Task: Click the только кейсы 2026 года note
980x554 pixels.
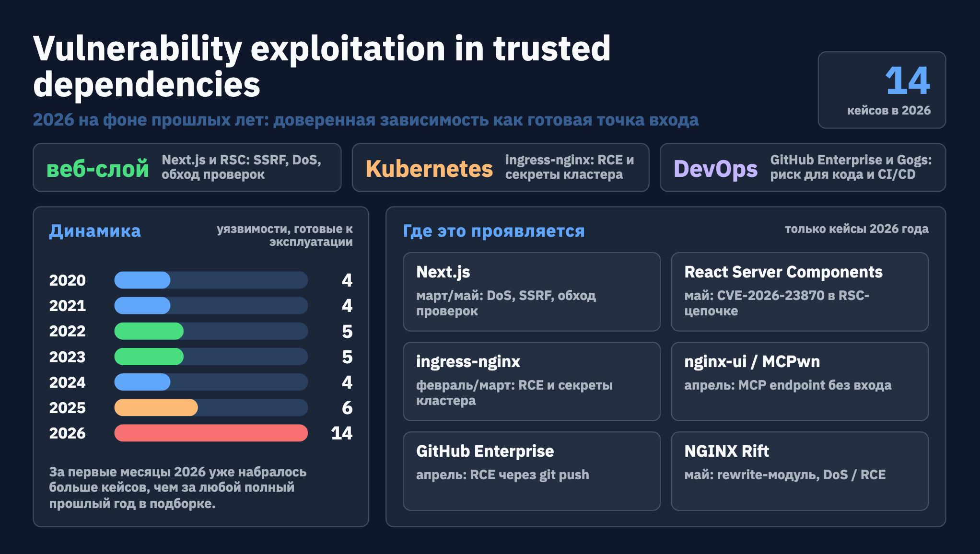Action: (856, 229)
